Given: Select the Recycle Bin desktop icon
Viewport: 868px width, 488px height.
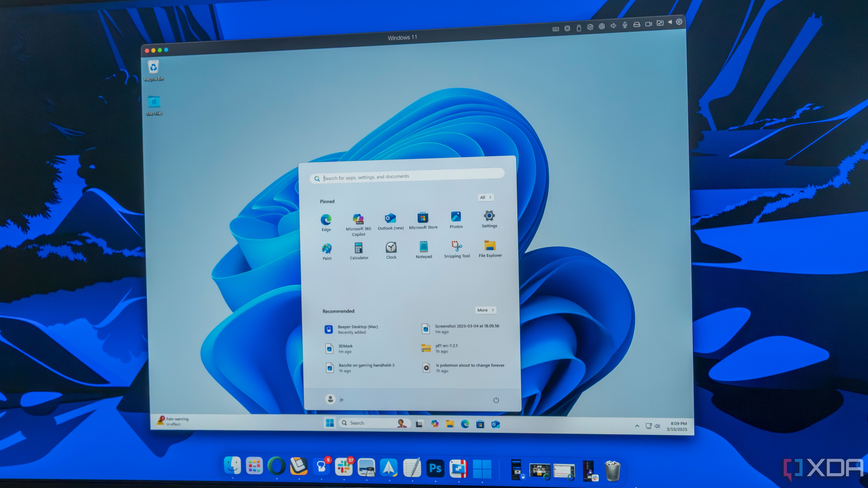Looking at the screenshot, I should point(153,71).
